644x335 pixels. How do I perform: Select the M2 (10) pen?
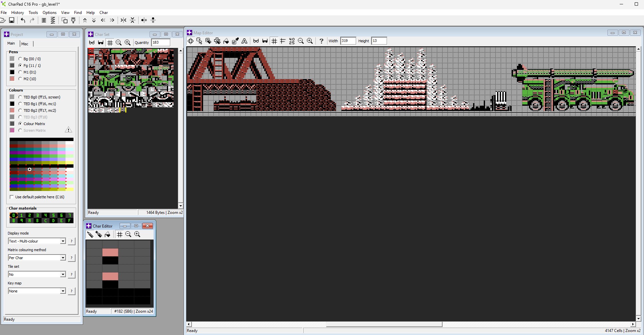tap(20, 79)
